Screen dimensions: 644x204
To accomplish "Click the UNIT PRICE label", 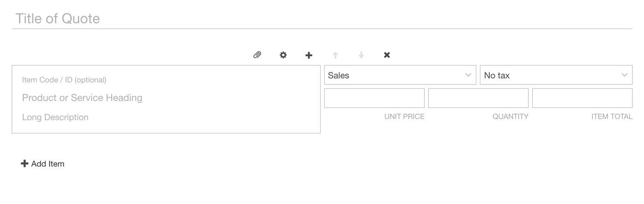I will 404,117.
